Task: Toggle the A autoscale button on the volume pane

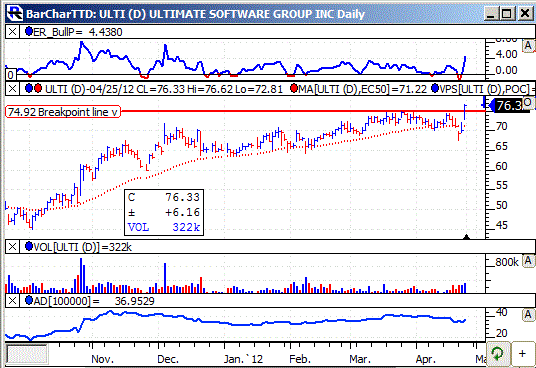Action: (528, 261)
